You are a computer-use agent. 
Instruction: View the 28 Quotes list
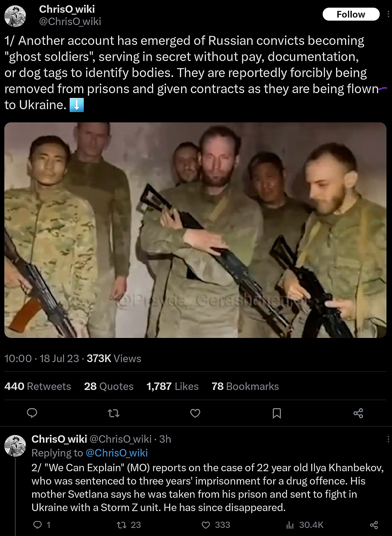109,386
